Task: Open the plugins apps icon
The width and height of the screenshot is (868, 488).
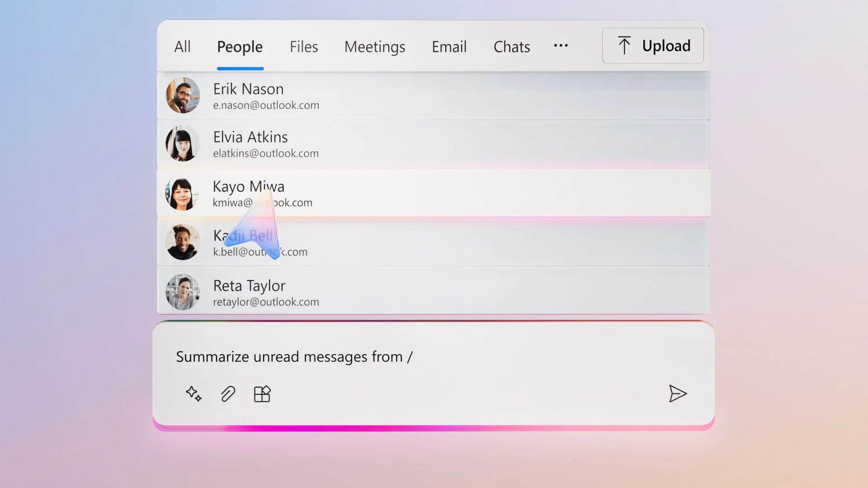Action: tap(262, 394)
